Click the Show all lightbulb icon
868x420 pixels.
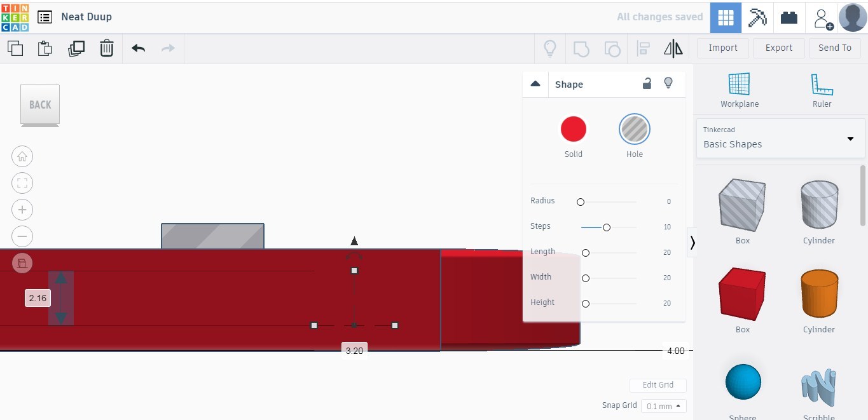549,48
